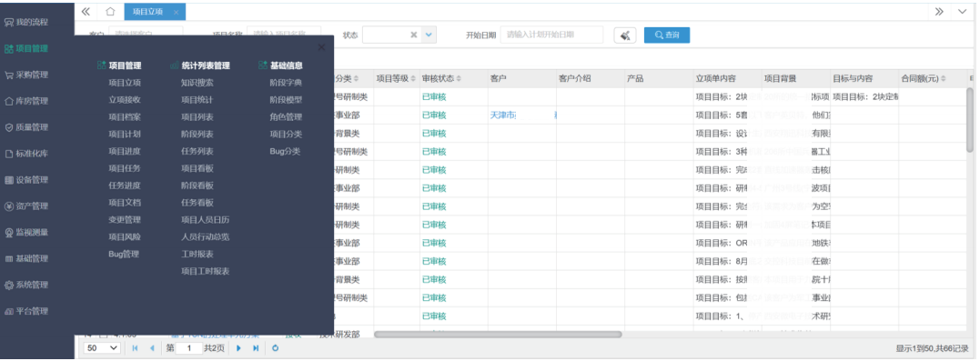Click the 系统管理 gear icon

(9, 285)
